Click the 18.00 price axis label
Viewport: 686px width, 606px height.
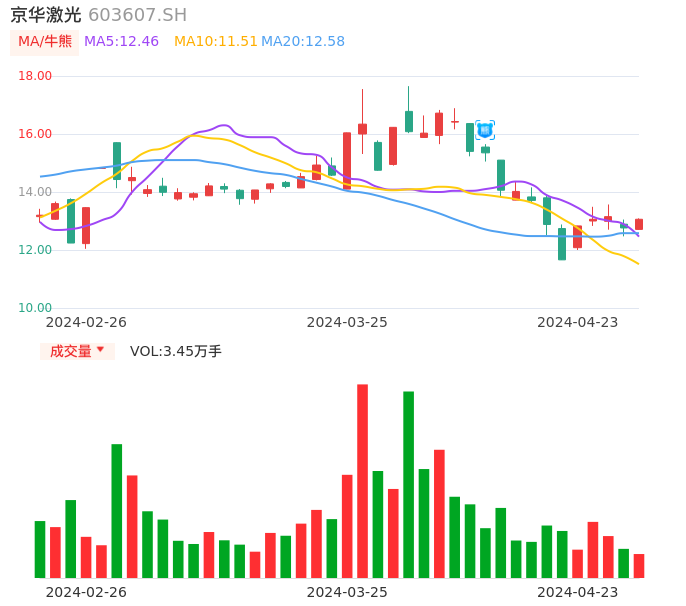(x=36, y=76)
